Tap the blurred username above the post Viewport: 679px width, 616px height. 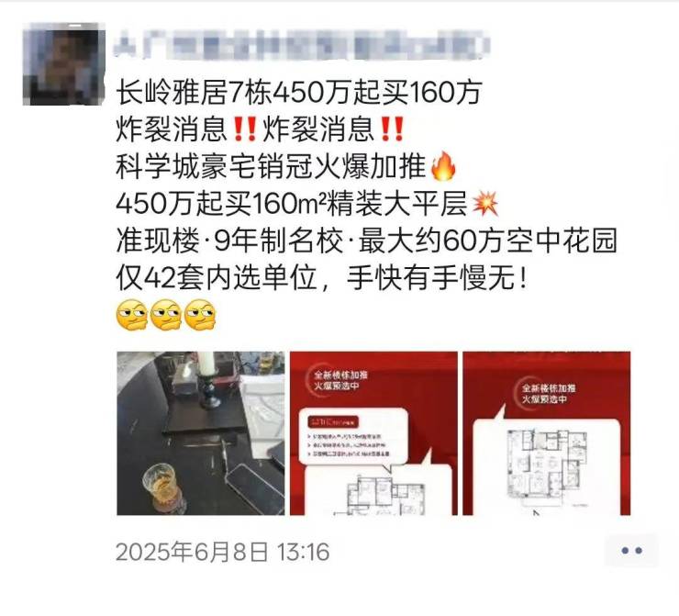(x=302, y=46)
